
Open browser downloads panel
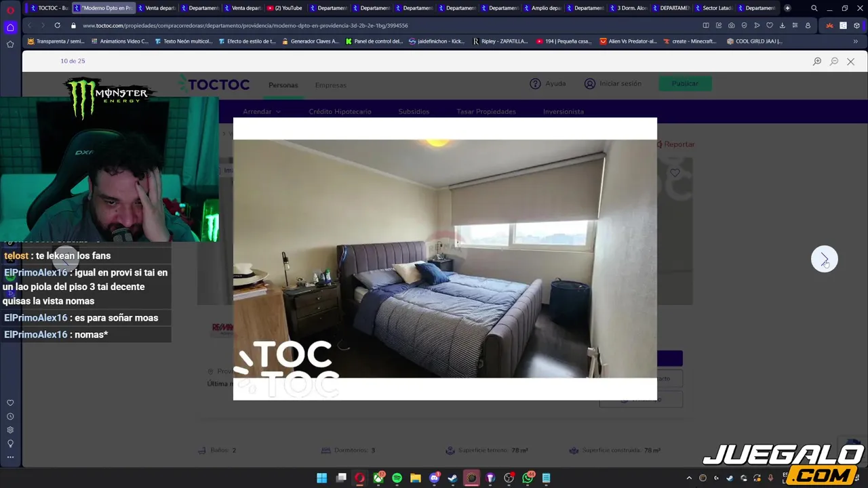[783, 25]
